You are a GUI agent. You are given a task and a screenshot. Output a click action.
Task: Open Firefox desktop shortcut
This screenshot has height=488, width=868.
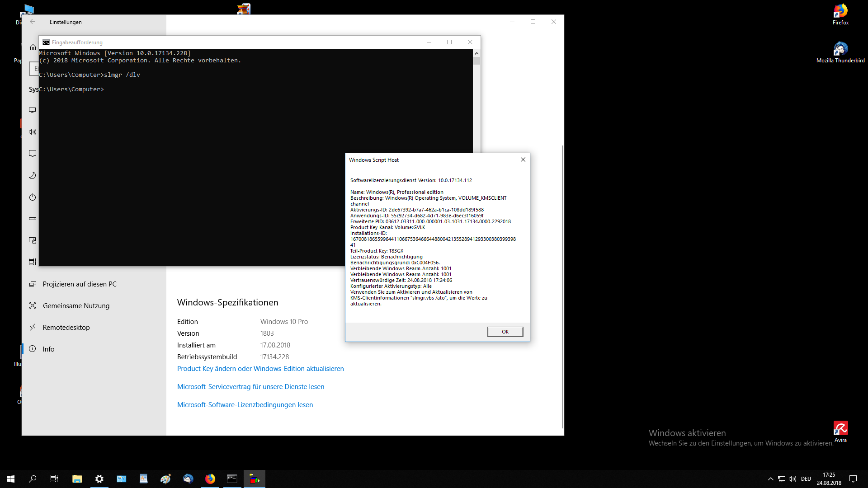coord(840,14)
